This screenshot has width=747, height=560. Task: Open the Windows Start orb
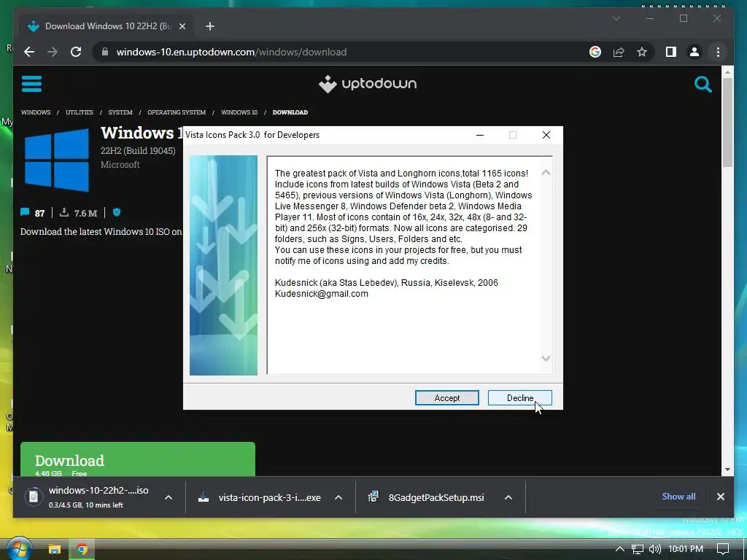19,549
